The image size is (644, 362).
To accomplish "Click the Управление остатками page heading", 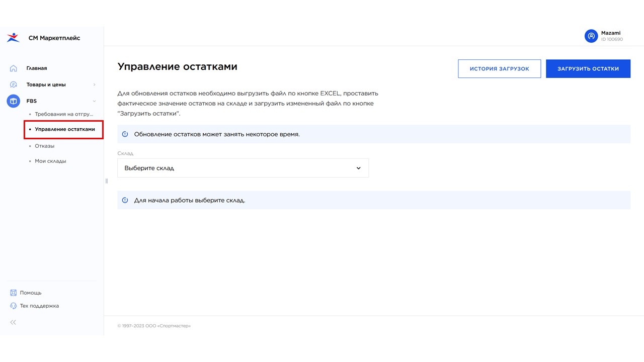I will click(177, 67).
